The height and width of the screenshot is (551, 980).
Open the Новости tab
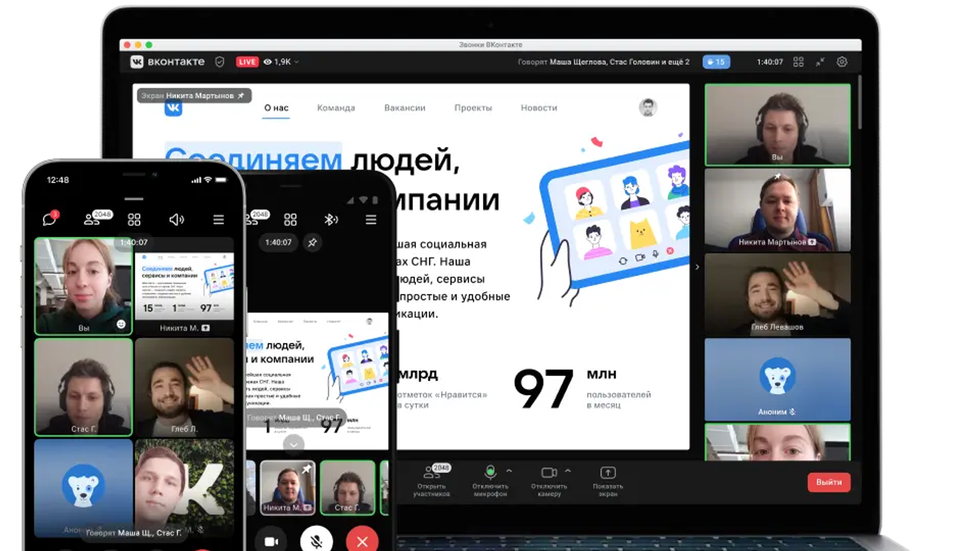539,108
